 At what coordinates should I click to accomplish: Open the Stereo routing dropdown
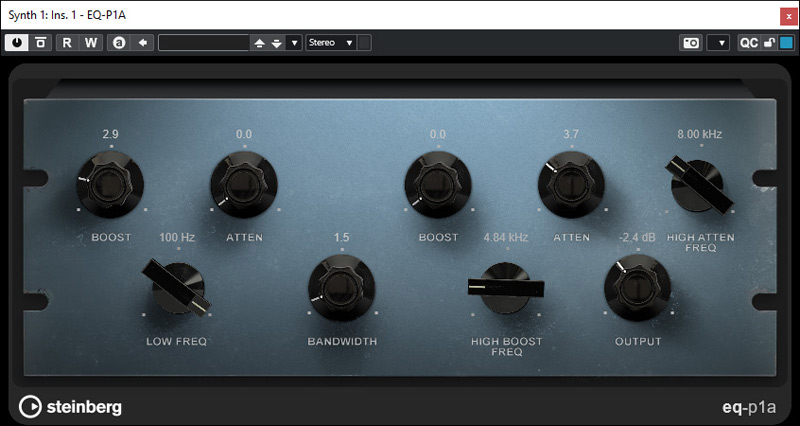[x=331, y=43]
